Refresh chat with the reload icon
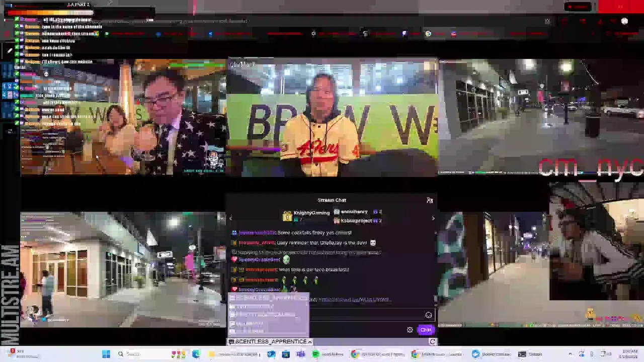Screen dimensions: 644x362 [432, 342]
